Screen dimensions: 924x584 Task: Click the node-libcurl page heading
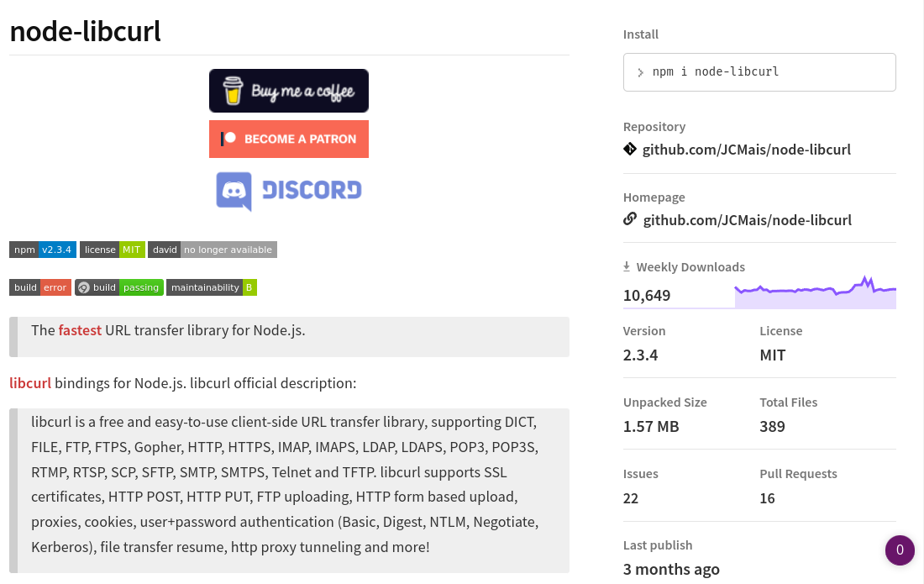(x=86, y=31)
